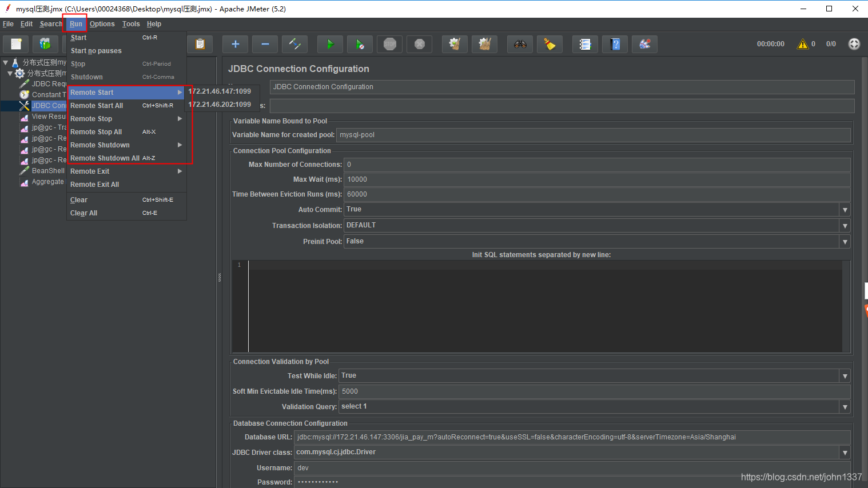Open the Remote Stop submenu
The image size is (868, 488).
[126, 119]
